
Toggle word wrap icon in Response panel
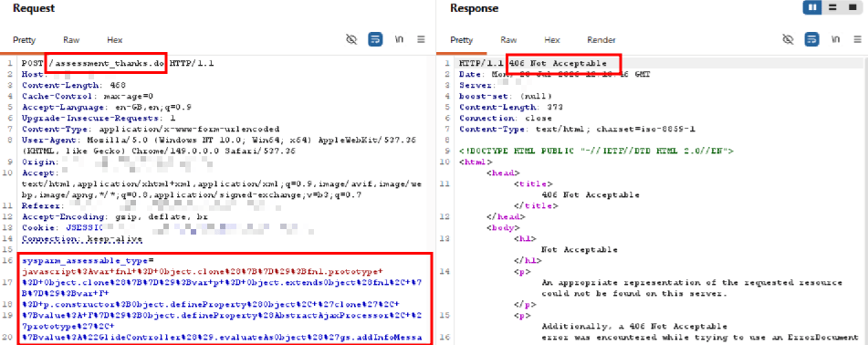pyautogui.click(x=812, y=39)
